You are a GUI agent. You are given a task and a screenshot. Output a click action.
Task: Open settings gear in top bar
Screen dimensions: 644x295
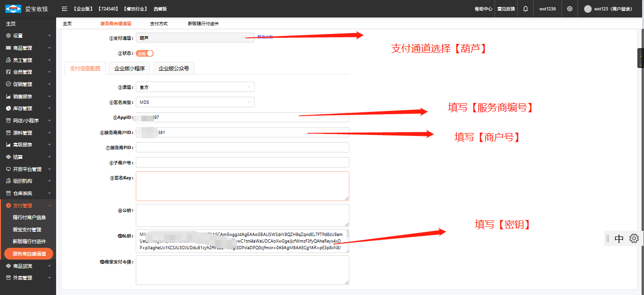pos(570,9)
